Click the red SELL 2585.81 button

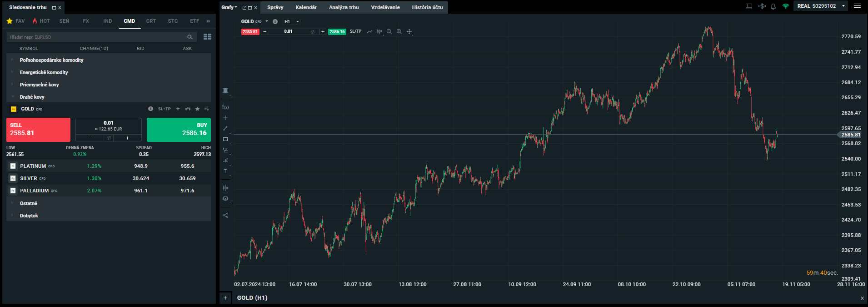(x=38, y=130)
